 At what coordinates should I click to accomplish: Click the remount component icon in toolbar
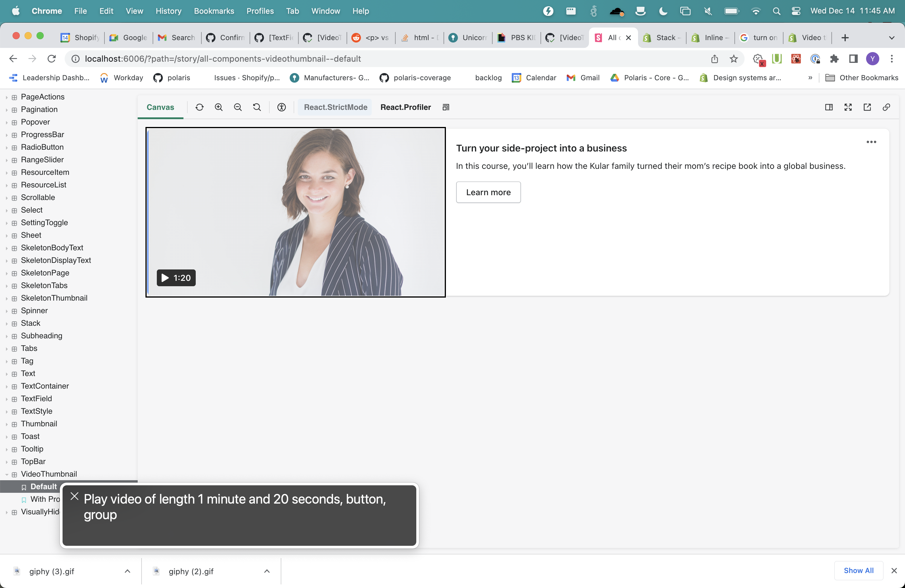pyautogui.click(x=199, y=107)
